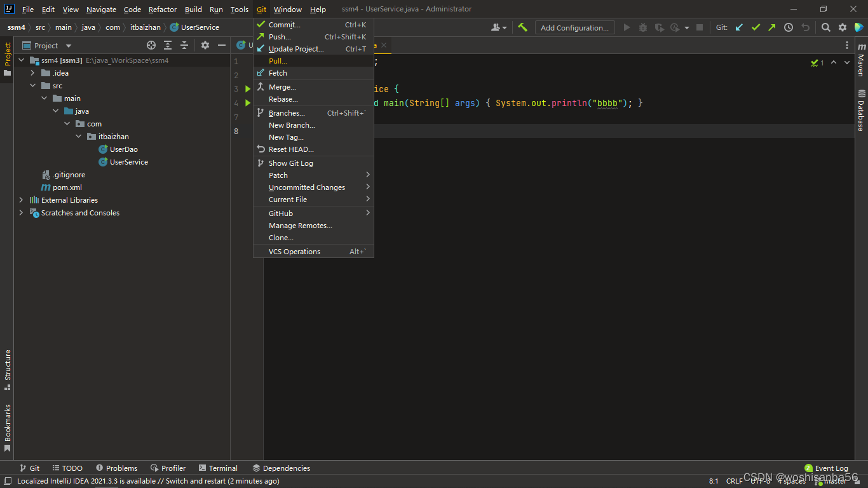The width and height of the screenshot is (868, 488).
Task: Open the Database tool window
Action: (861, 110)
